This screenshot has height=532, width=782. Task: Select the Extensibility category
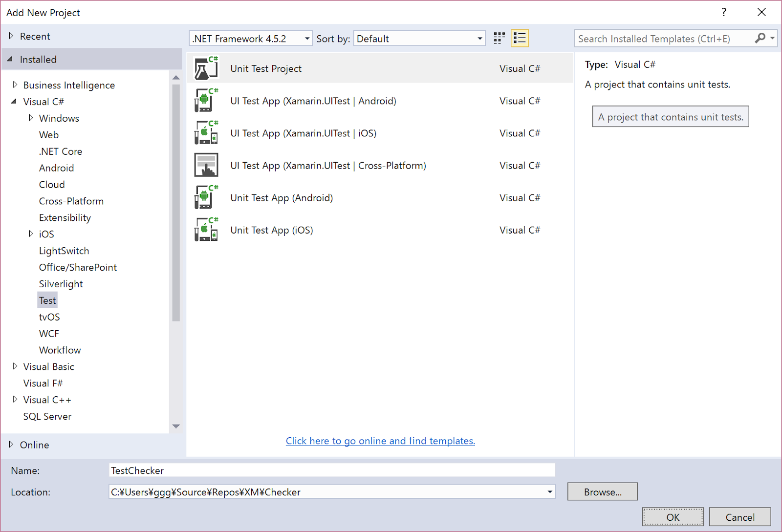pos(65,218)
